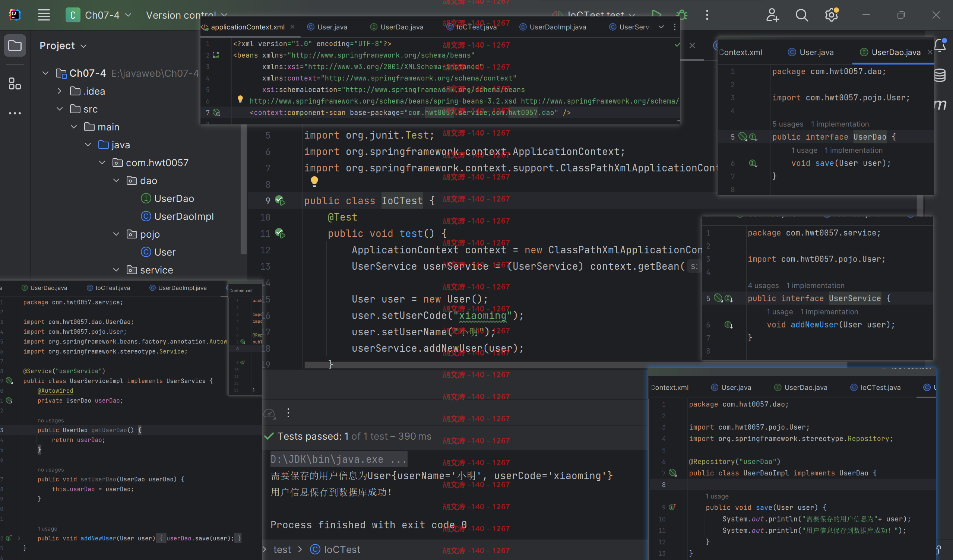Screen dimensions: 953x560
Task: Collapse the service package
Action: pyautogui.click(x=117, y=270)
